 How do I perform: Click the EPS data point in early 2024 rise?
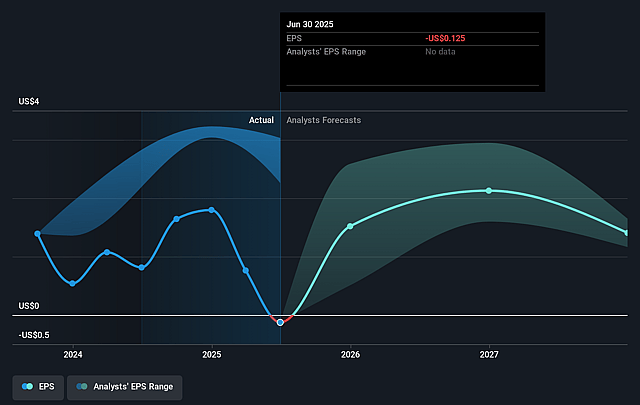point(107,252)
